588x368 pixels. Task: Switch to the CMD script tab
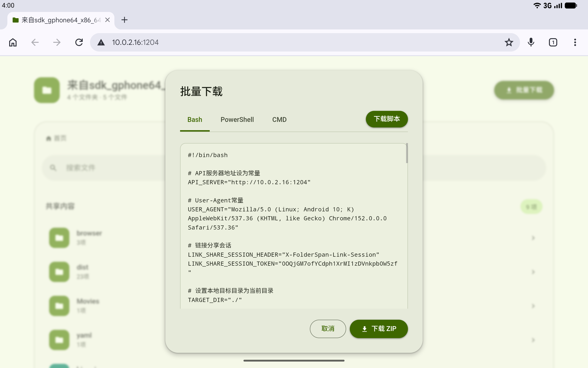tap(279, 120)
